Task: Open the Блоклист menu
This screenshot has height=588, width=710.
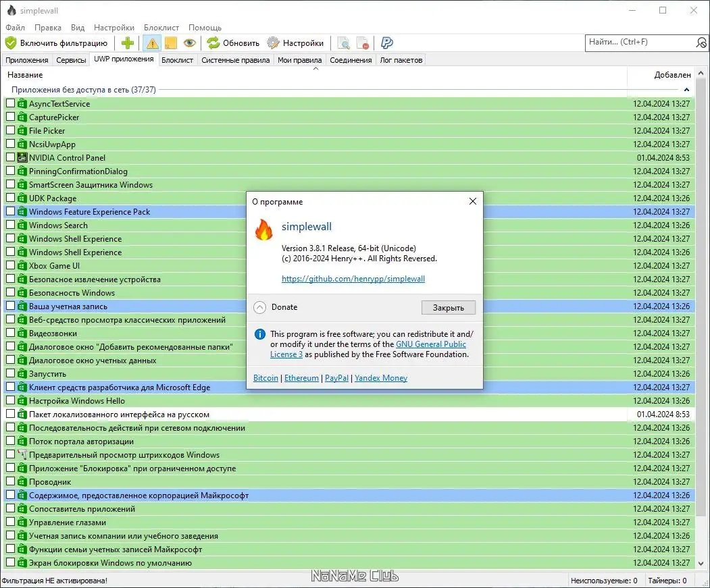Action: (161, 28)
